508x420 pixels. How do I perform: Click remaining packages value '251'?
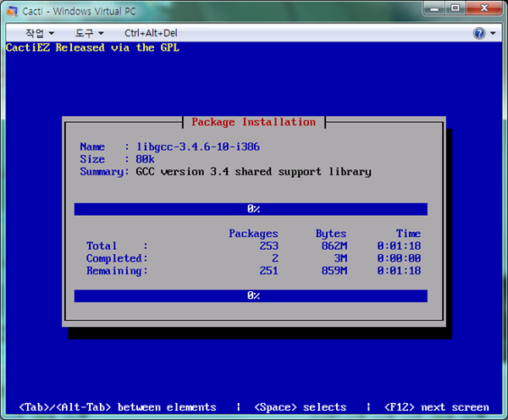[x=269, y=271]
